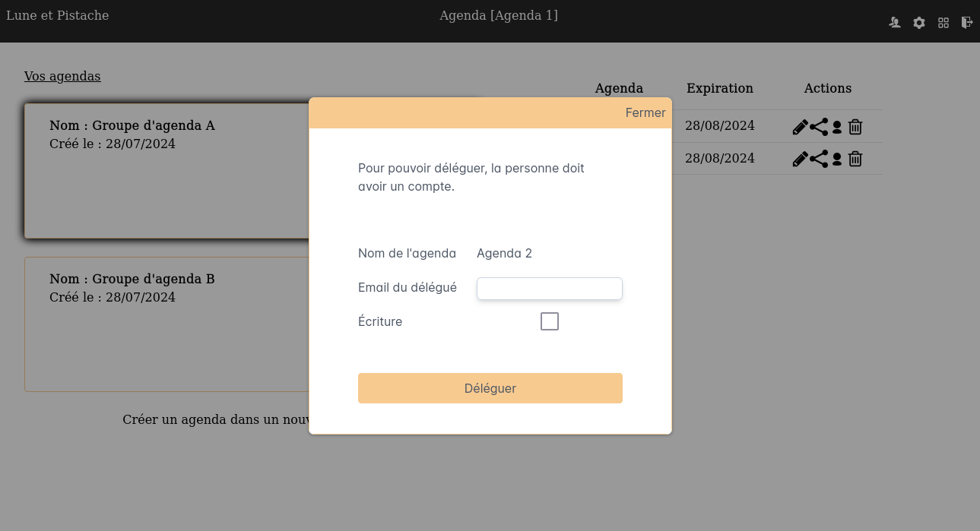
Task: Delete the second agenda with trash icon
Action: (x=855, y=159)
